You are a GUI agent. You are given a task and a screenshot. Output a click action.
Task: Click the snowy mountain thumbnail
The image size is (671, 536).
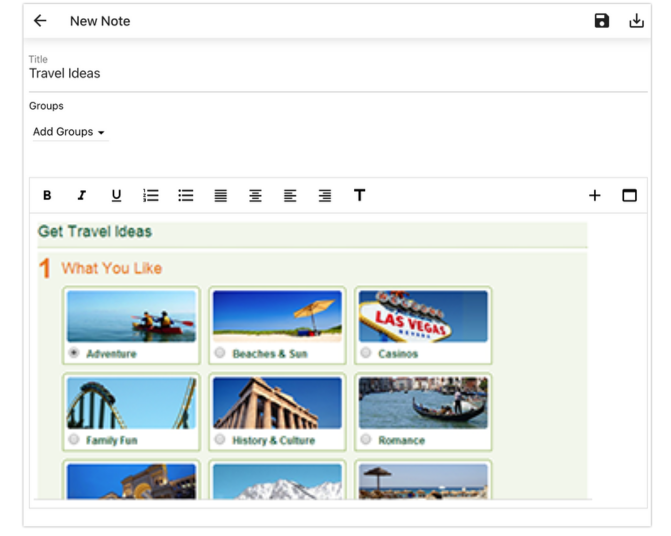tap(277, 481)
